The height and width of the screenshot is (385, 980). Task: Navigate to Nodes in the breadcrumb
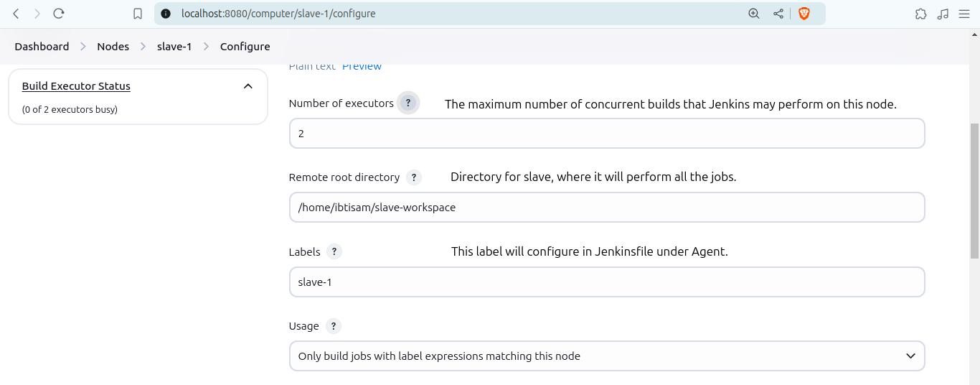coord(113,47)
